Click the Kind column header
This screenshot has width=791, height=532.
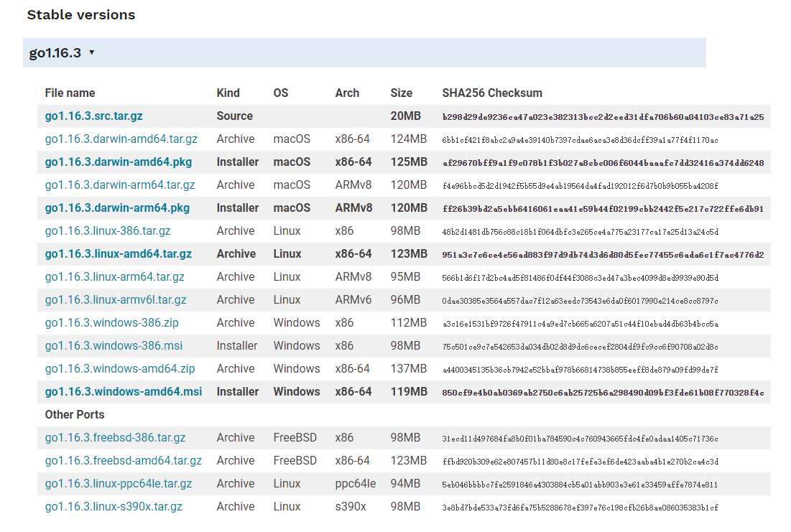pos(228,93)
